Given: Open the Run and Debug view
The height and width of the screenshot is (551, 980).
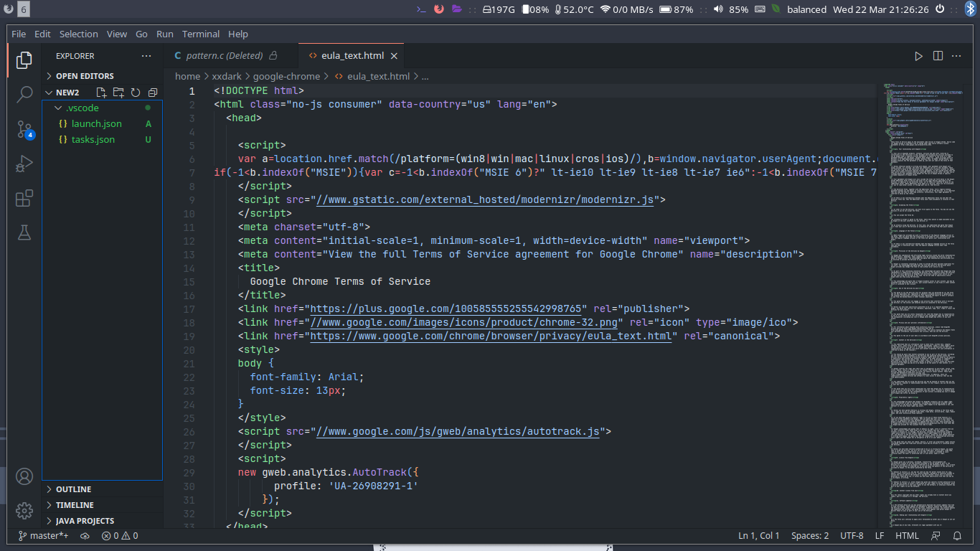Looking at the screenshot, I should point(24,164).
